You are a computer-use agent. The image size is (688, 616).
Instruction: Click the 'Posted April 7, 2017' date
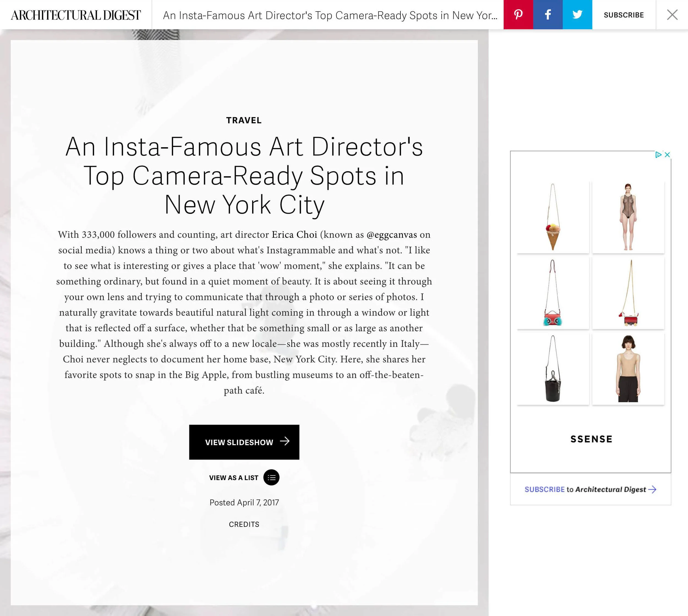coord(244,502)
